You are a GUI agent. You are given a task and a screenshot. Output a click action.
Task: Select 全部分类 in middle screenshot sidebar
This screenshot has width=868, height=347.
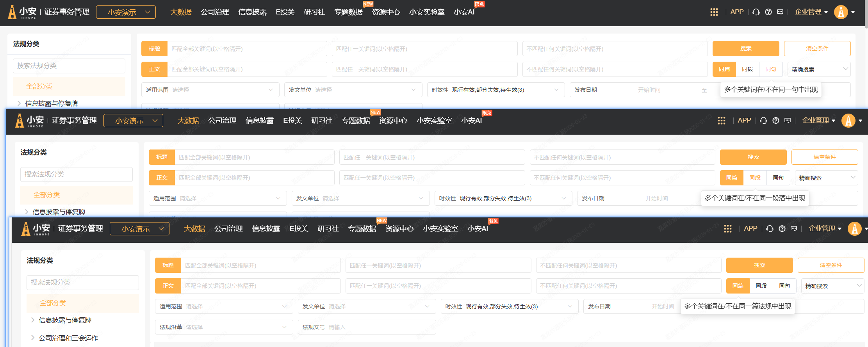pos(77,195)
